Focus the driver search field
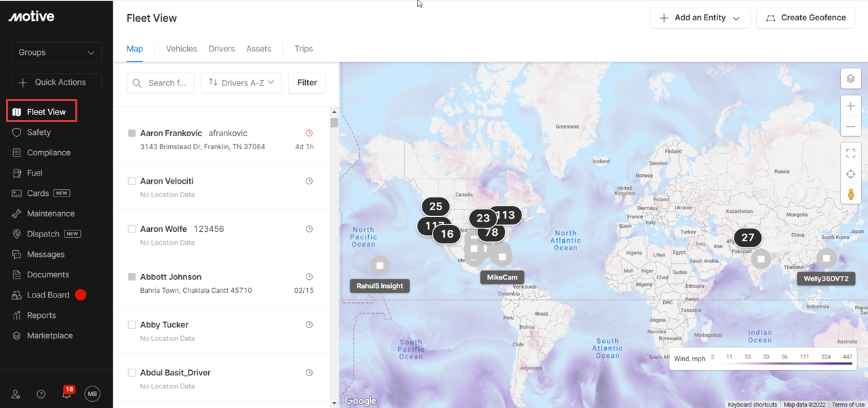 (x=161, y=83)
